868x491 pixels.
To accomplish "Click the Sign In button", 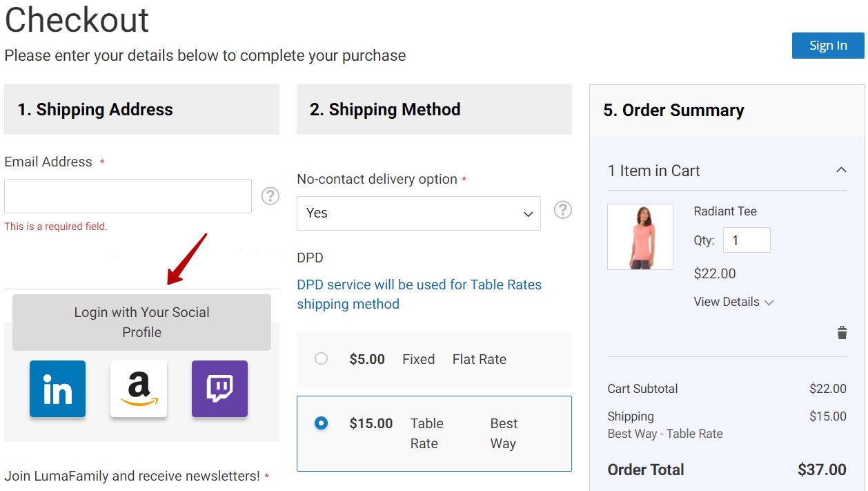I will tap(828, 46).
